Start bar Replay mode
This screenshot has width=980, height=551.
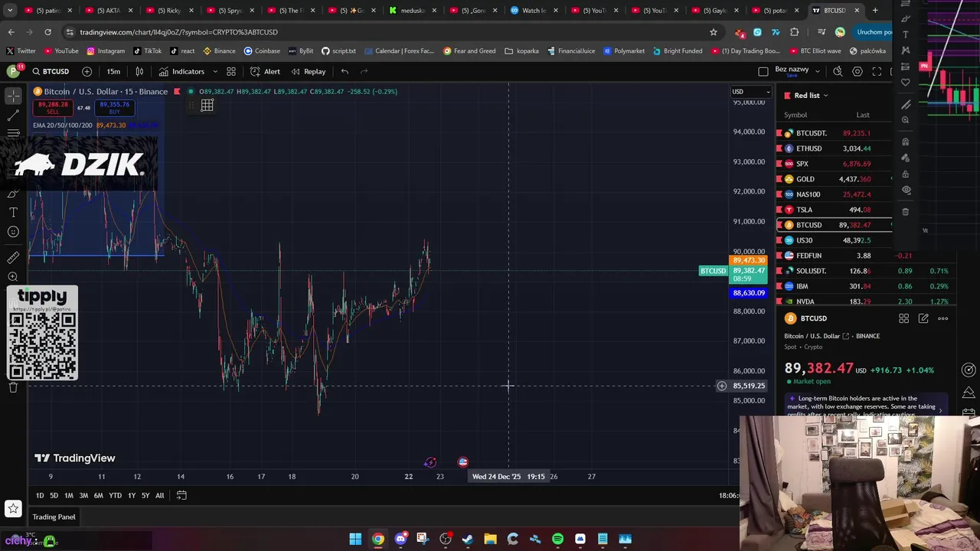309,71
